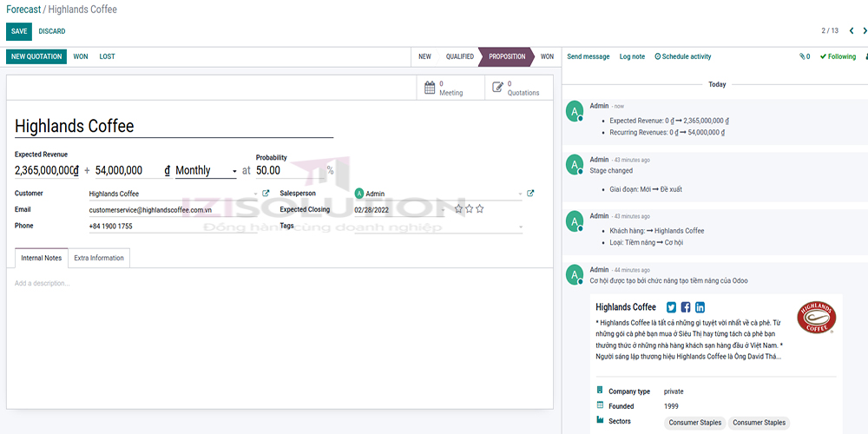Click the Phone number field
The height and width of the screenshot is (434, 868).
pyautogui.click(x=172, y=227)
